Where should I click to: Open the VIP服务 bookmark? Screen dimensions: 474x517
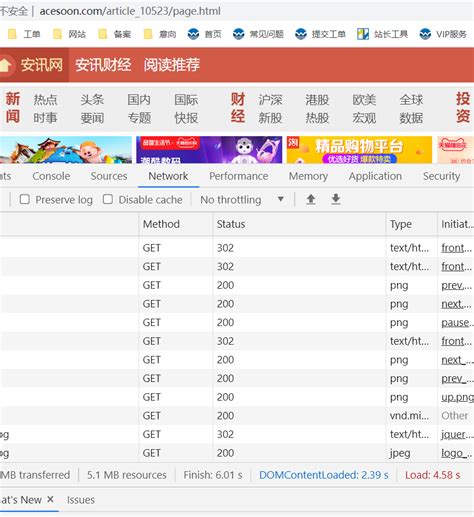click(443, 34)
